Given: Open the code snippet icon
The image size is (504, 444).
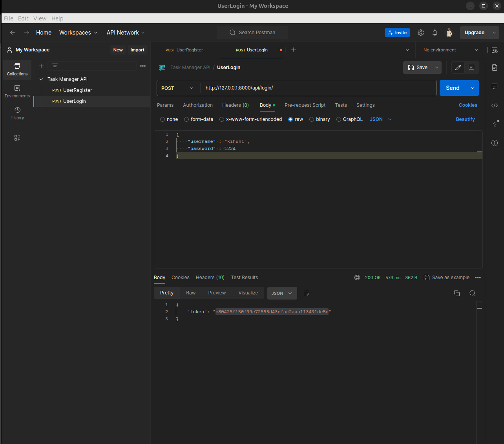Looking at the screenshot, I should (495, 105).
